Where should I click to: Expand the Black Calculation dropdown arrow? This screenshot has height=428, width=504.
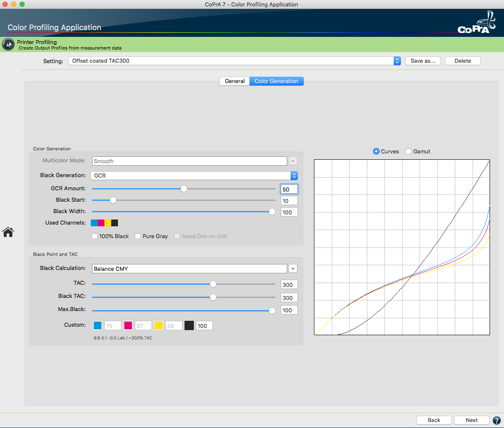293,269
